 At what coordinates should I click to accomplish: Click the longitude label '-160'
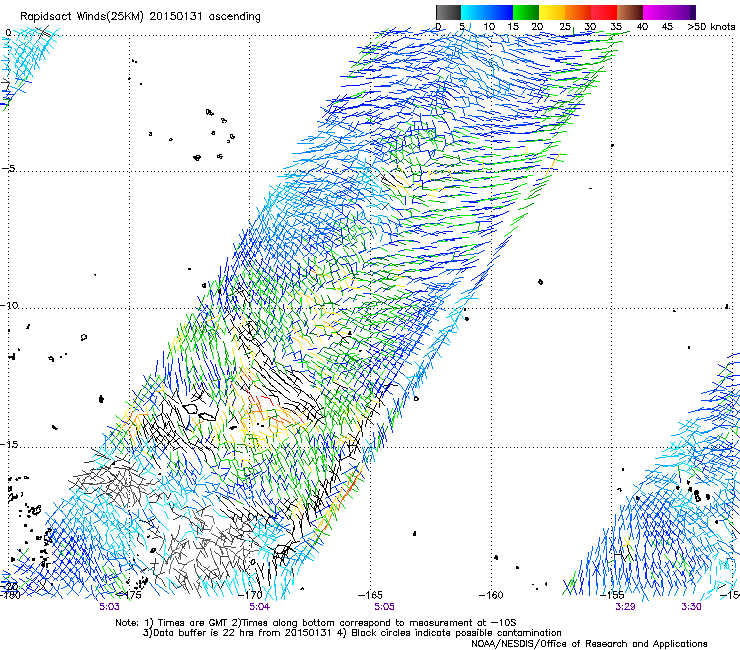coord(491,595)
